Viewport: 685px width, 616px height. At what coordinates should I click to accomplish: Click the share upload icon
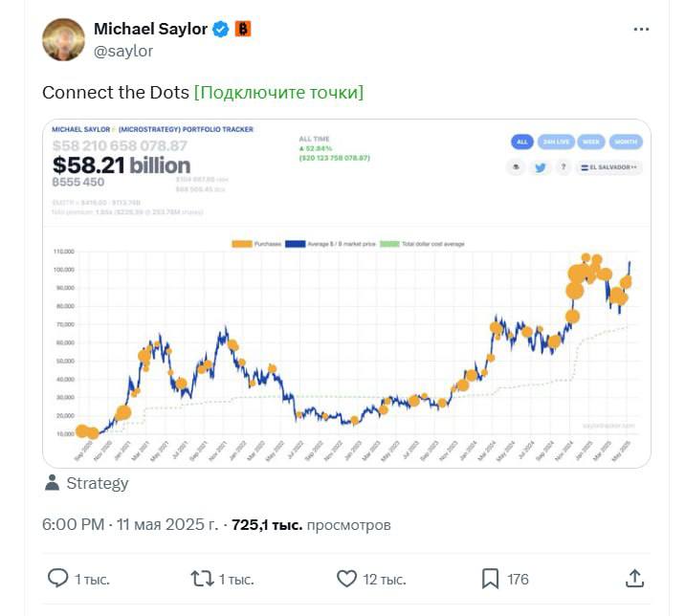(x=634, y=579)
